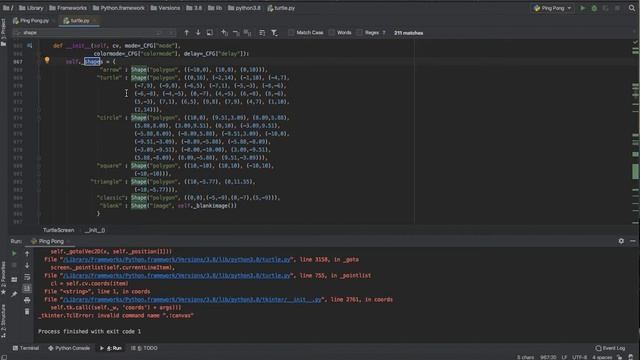This screenshot has height=360, width=640.
Task: Click Regex help question mark
Action: click(384, 33)
